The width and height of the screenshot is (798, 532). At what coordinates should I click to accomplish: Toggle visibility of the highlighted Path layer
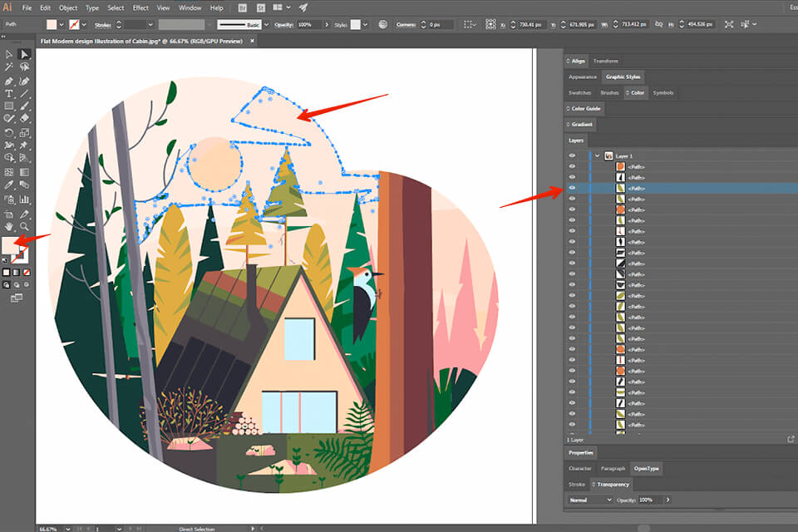coord(572,188)
